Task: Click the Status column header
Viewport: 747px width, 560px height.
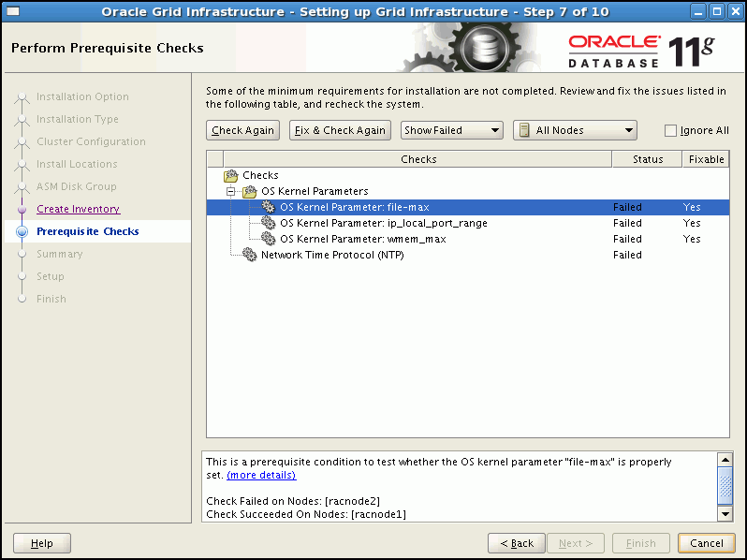Action: point(647,159)
